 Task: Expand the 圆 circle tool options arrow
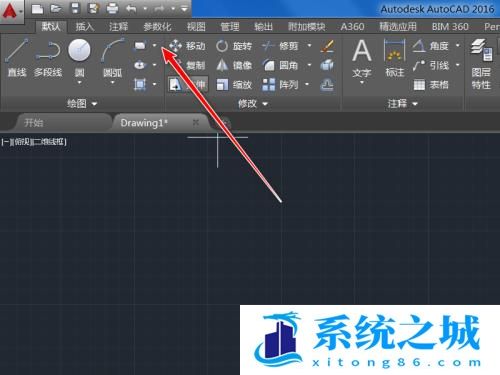[79, 82]
